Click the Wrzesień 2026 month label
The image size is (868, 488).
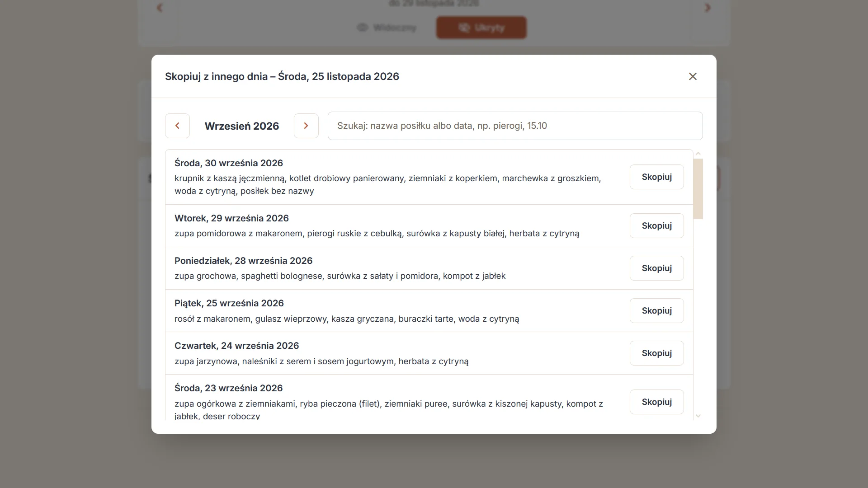(x=242, y=126)
